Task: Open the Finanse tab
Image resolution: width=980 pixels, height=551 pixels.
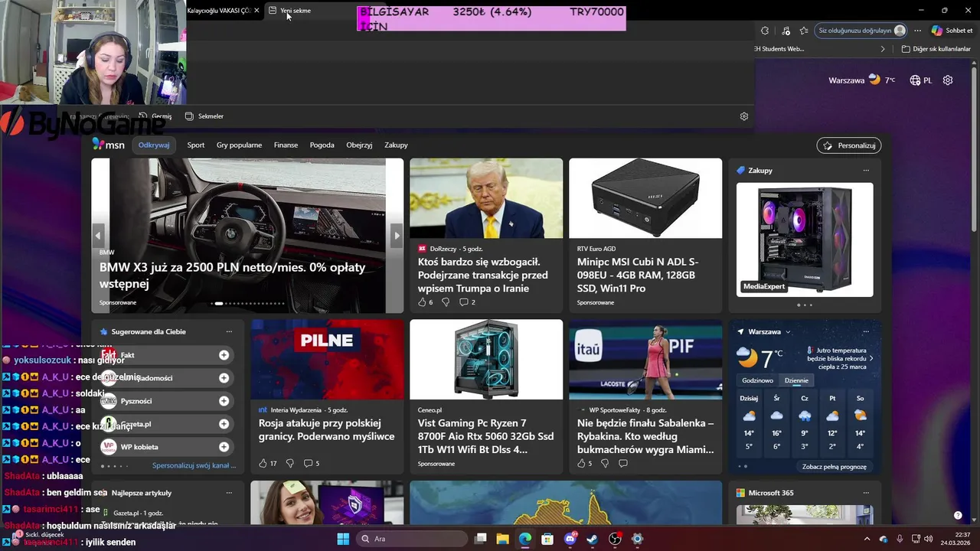Action: 286,145
